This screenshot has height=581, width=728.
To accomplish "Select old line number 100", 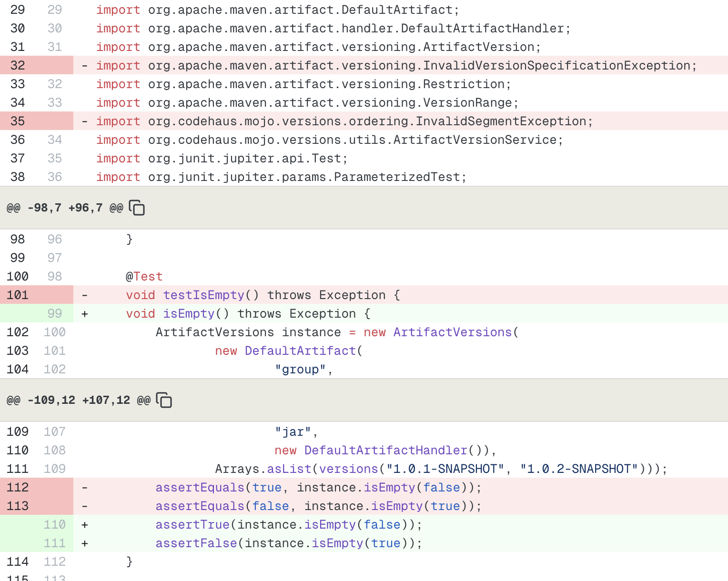I will tap(18, 276).
